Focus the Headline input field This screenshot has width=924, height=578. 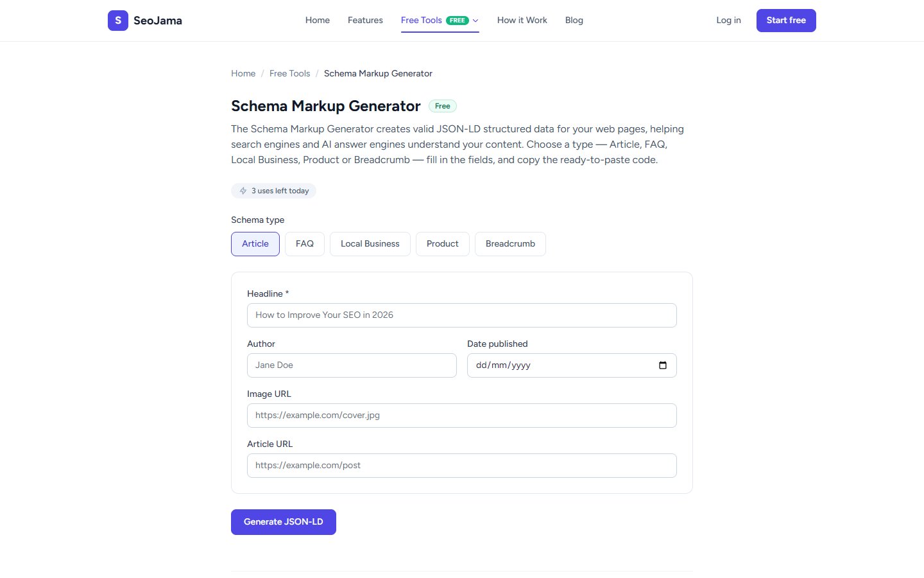tap(462, 315)
